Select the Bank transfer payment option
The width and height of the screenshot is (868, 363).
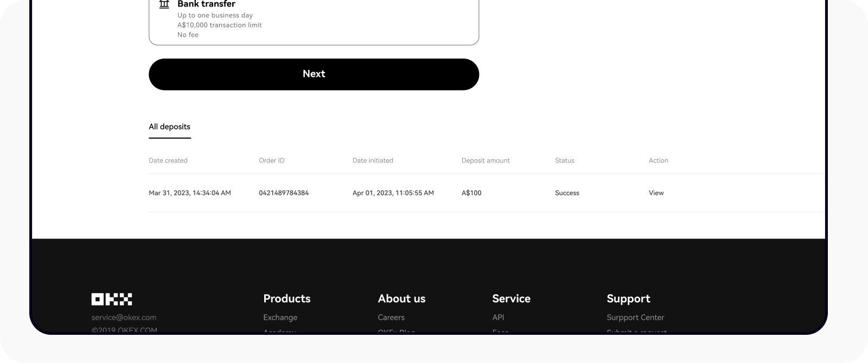click(314, 22)
